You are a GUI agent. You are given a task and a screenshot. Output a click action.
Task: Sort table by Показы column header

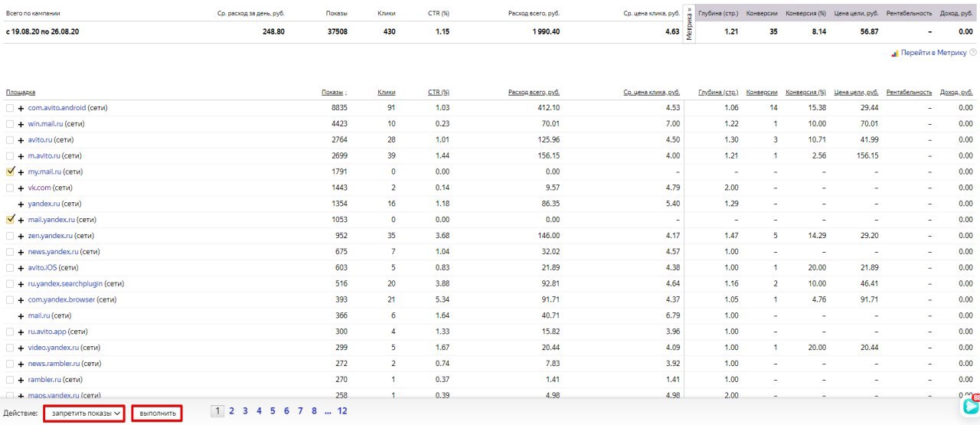(x=334, y=92)
